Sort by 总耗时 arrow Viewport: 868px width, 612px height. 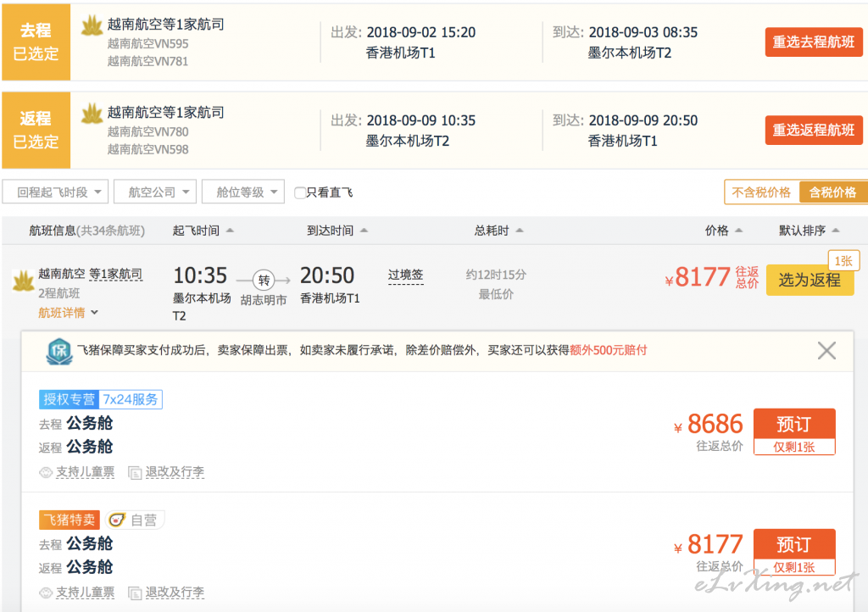pos(520,231)
